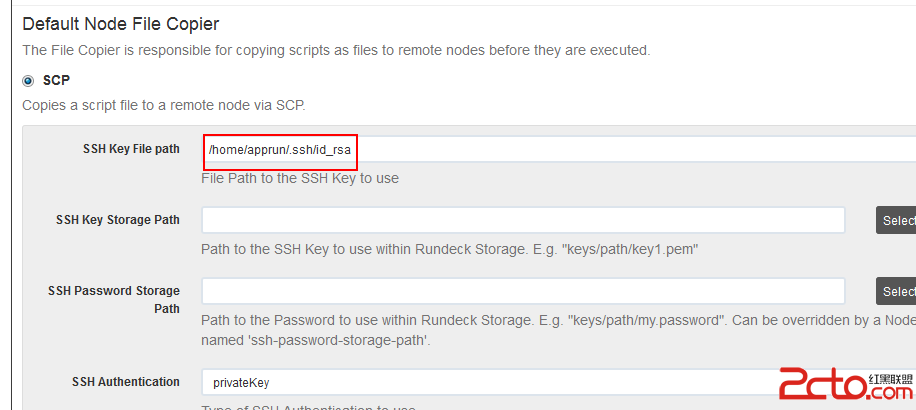Click 'Copies a script file' SCP description
Screen dimensions: 916x410
[164, 106]
